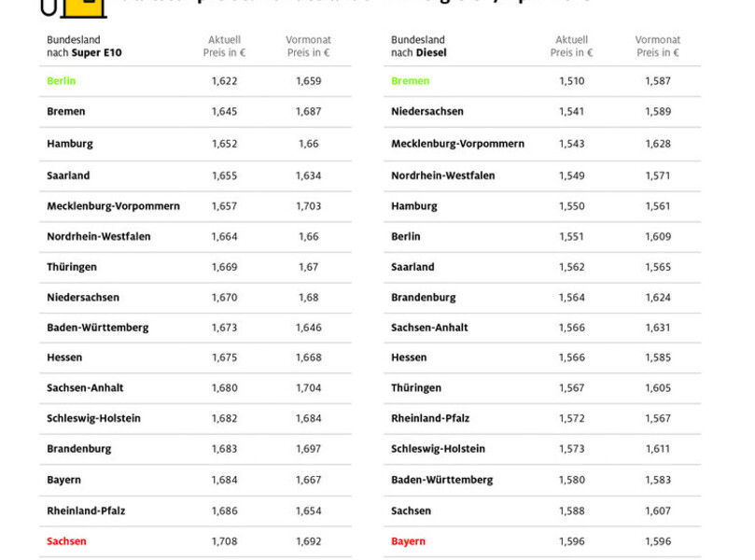Click Nordrhein-Westfalen in the Diesel table
This screenshot has height=560, width=755.
(442, 175)
